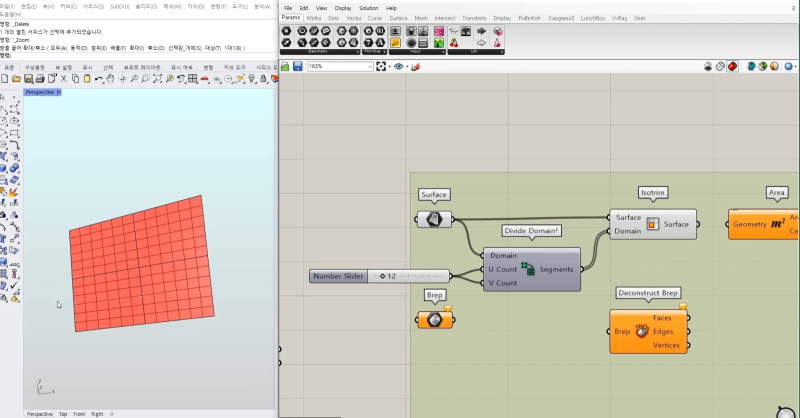Open the Solution menu in Grasshopper
The height and width of the screenshot is (418, 800).
click(x=368, y=8)
